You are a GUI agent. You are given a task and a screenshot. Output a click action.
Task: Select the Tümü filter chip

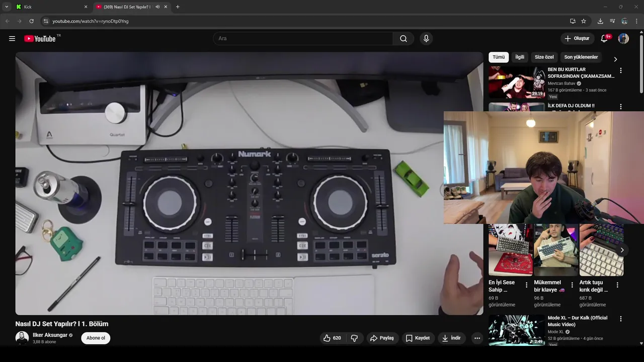499,57
